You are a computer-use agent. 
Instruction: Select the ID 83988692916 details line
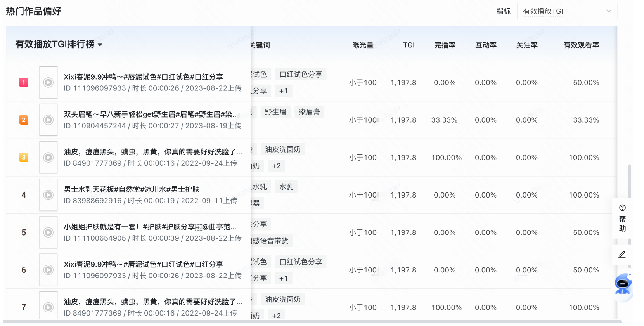pyautogui.click(x=151, y=201)
